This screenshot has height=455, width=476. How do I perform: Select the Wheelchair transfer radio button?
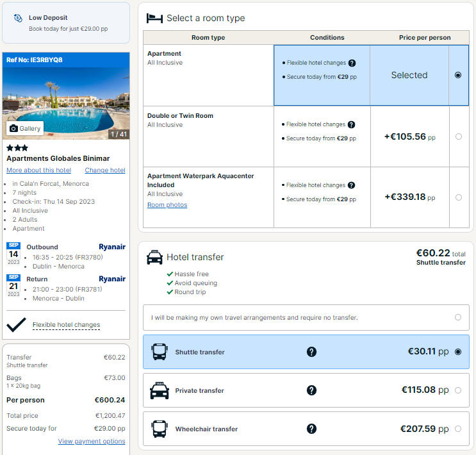point(458,429)
